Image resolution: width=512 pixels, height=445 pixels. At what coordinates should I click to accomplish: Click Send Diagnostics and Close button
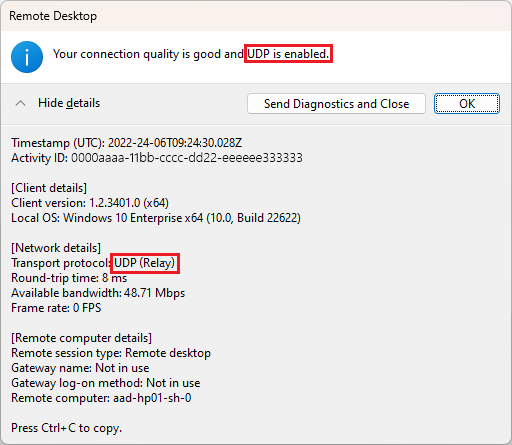[x=336, y=104]
